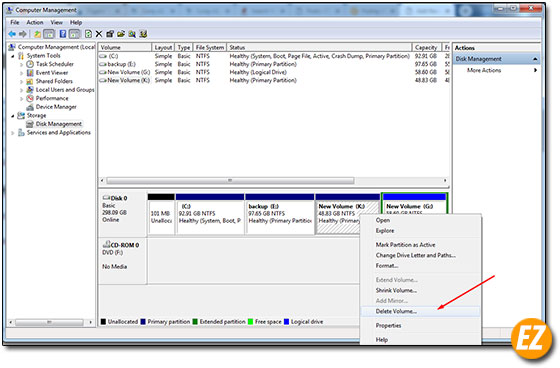Click the Free space green legend swatch
This screenshot has height=368, width=560.
pyautogui.click(x=250, y=322)
